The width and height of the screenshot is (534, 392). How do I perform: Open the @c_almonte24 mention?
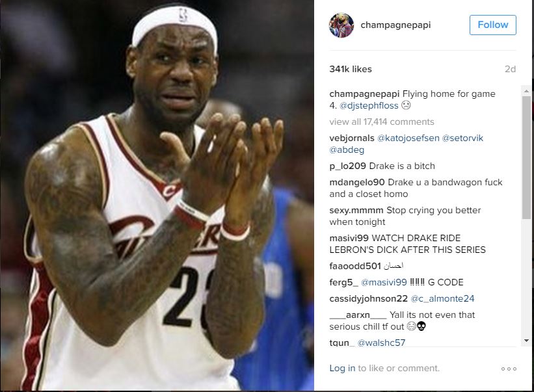[442, 299]
